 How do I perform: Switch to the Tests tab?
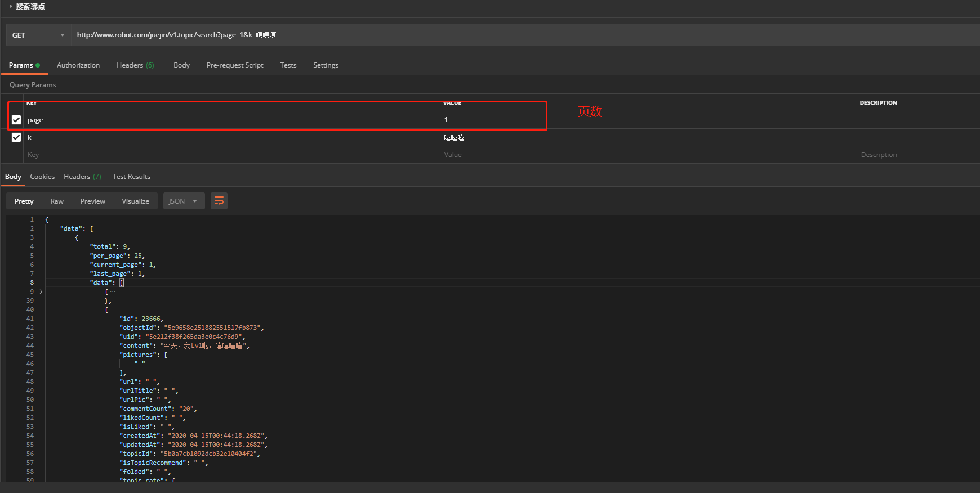[288, 65]
